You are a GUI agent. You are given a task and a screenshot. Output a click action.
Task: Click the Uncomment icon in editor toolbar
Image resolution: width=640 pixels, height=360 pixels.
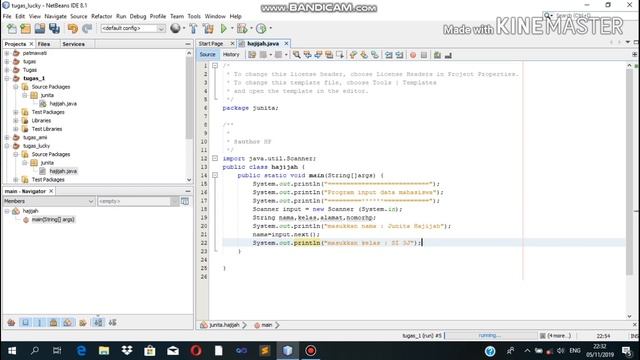coord(448,55)
